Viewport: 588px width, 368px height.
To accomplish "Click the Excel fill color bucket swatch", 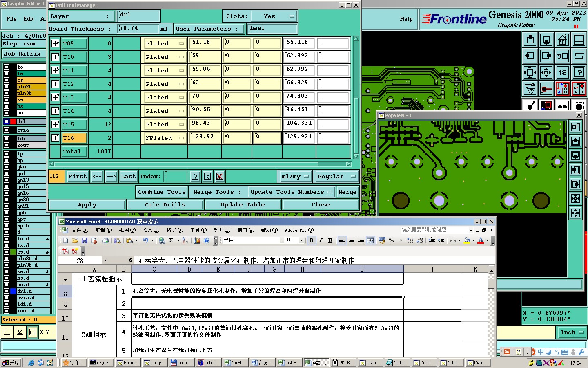I will click(467, 240).
